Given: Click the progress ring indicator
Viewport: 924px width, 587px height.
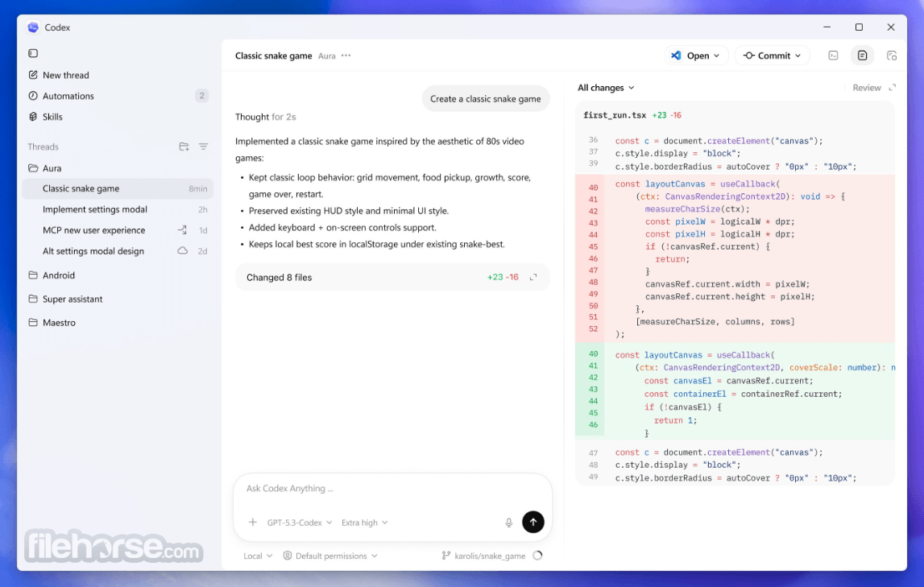Looking at the screenshot, I should (x=537, y=556).
